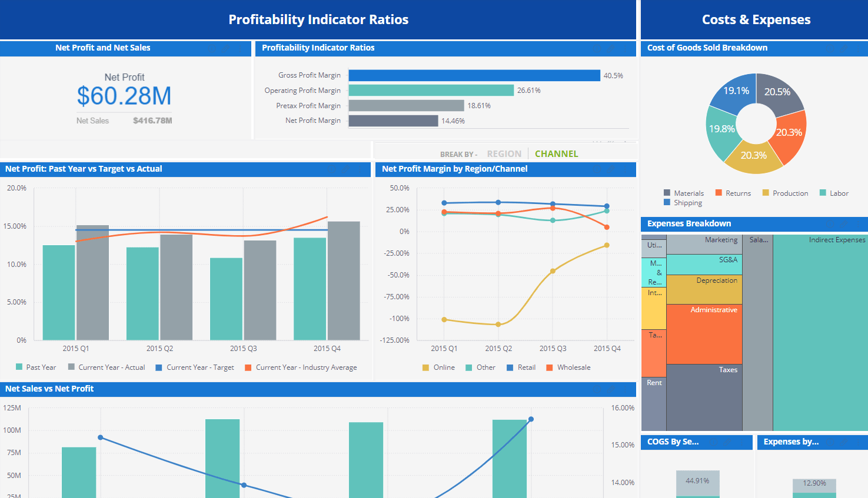Click the pencil edit icon on Net Profit Margin widget
Screen dimensions: 868x498
[610, 169]
